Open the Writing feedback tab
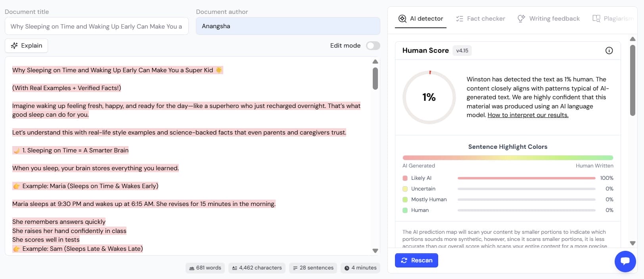The image size is (644, 279). 548,19
